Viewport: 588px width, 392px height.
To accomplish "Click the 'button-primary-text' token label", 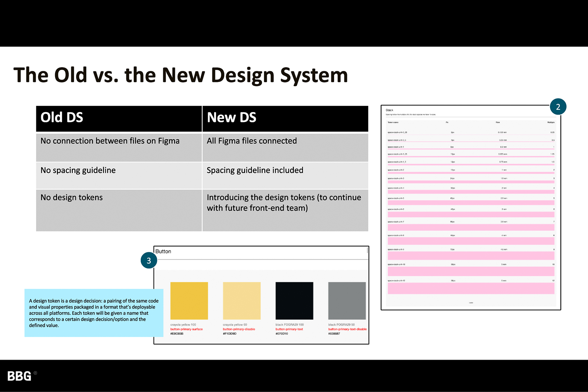I will point(289,329).
